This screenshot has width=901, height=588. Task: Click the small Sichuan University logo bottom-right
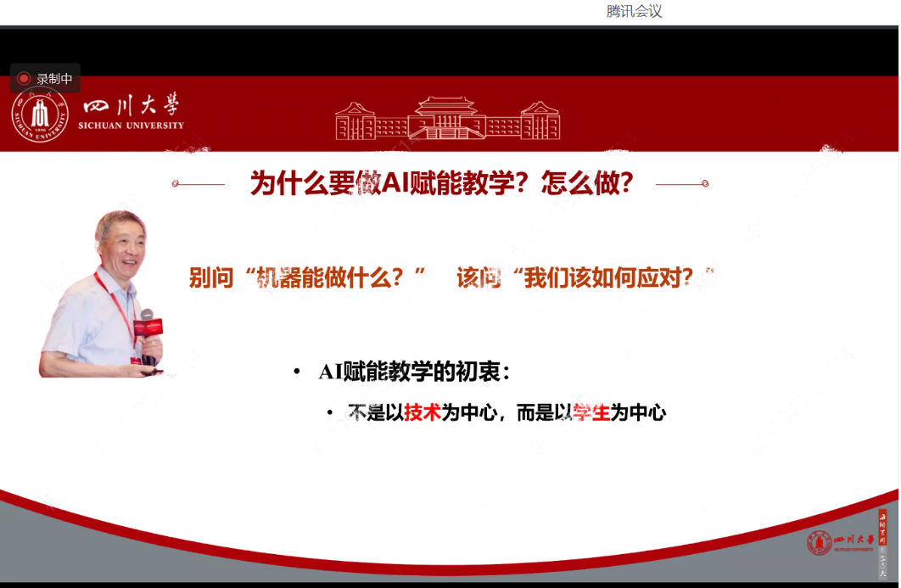pyautogui.click(x=818, y=544)
